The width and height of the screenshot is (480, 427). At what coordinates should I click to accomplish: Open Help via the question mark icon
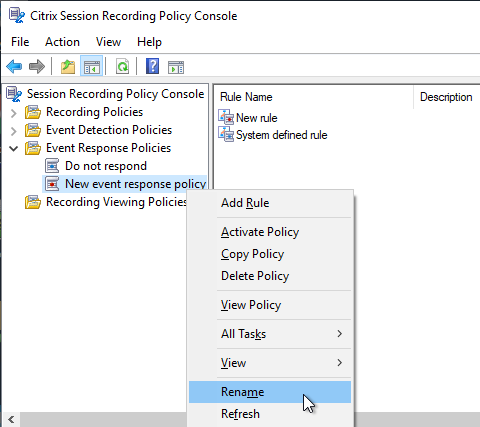[152, 66]
